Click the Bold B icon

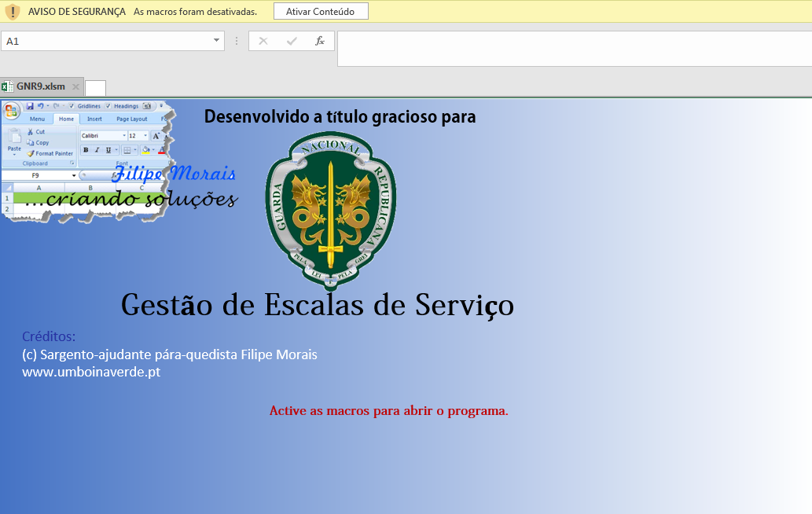[86, 150]
